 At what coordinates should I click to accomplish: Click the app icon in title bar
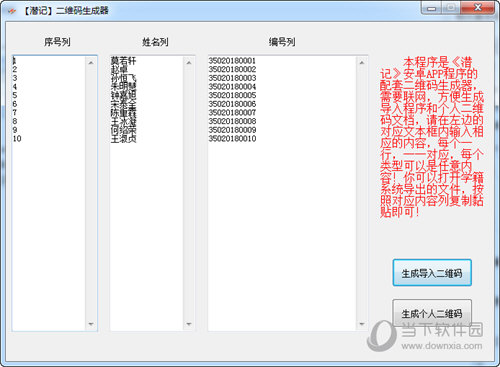click(12, 10)
